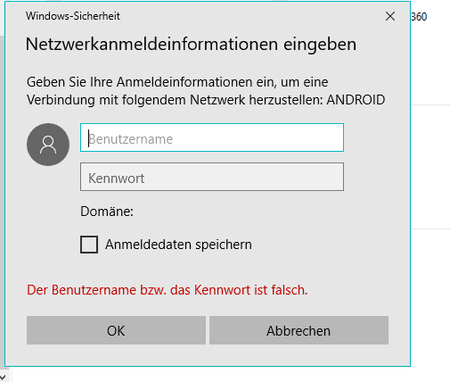Click the user avatar icon
The height and width of the screenshot is (382, 450).
pyautogui.click(x=48, y=144)
